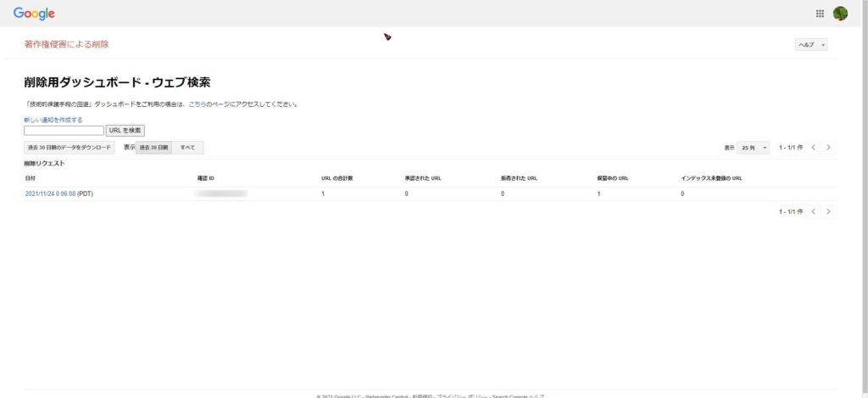Go to next page in bottom pagination

(x=829, y=212)
